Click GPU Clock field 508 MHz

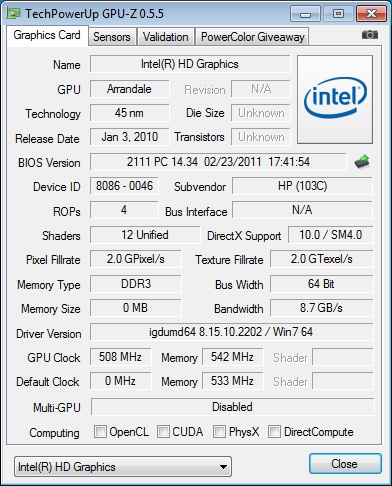point(120,357)
